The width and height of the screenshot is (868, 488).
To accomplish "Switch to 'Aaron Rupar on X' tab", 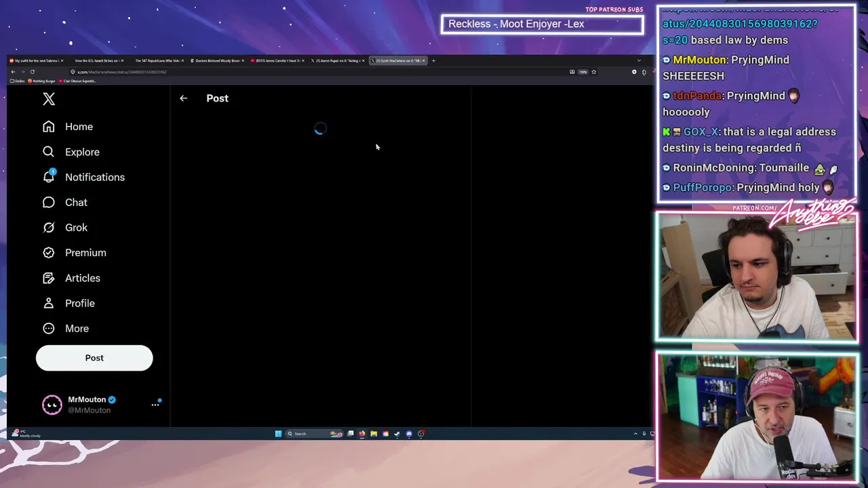I will pos(336,60).
